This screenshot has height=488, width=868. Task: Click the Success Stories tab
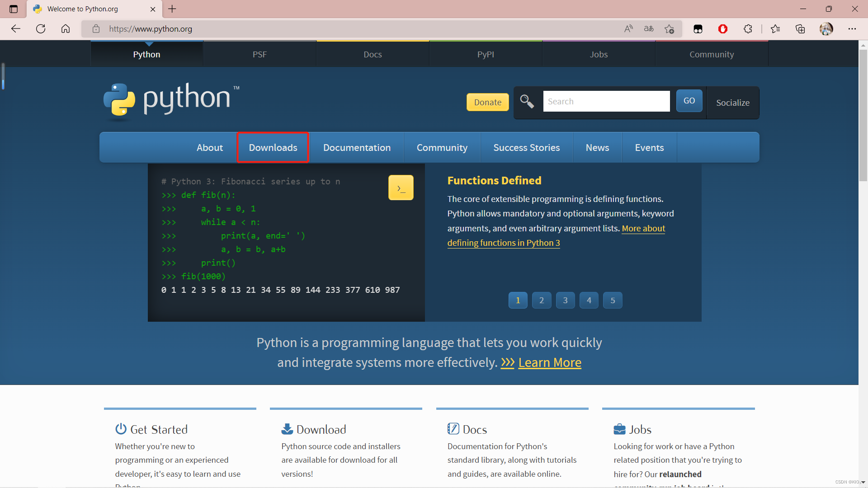point(526,147)
